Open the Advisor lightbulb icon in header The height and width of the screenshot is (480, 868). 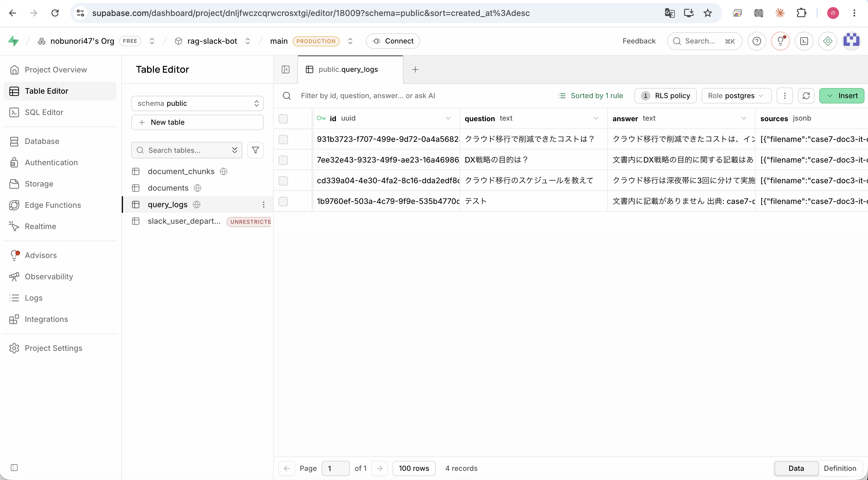[x=780, y=41]
